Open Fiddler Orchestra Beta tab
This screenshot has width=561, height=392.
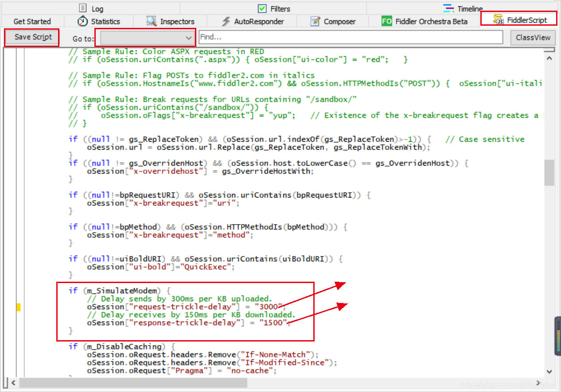pyautogui.click(x=425, y=21)
